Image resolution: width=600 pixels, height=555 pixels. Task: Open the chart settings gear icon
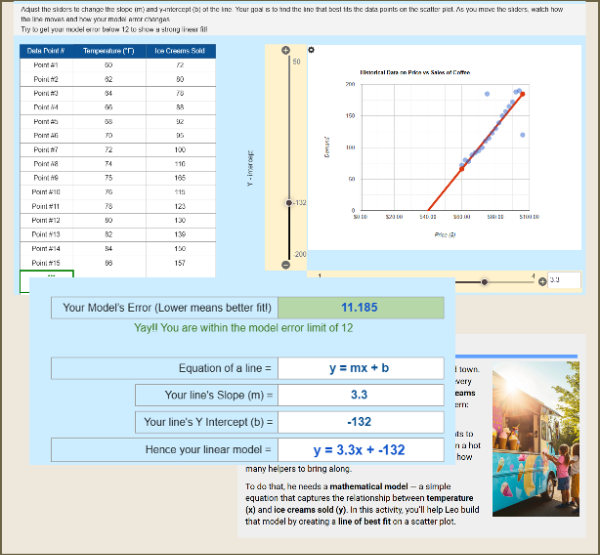pyautogui.click(x=311, y=50)
